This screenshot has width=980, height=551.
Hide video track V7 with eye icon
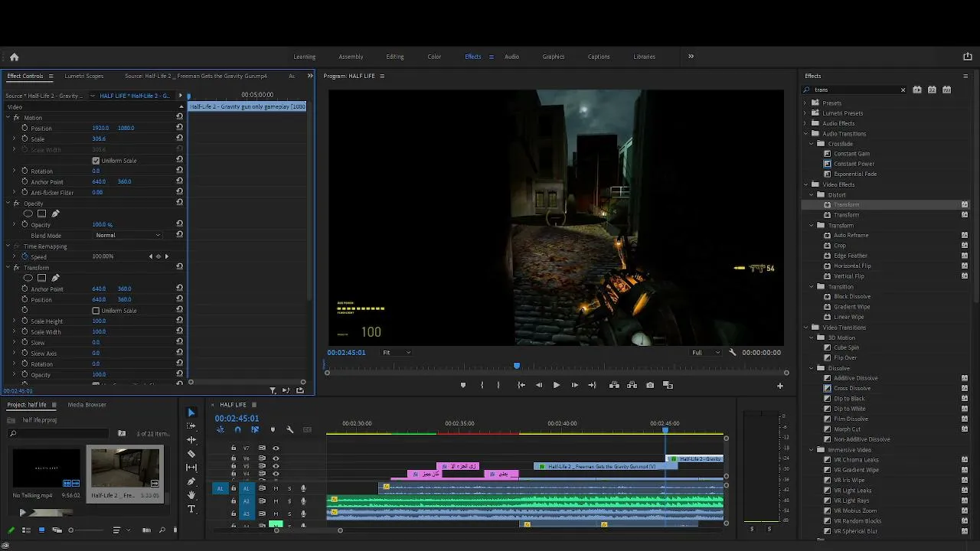[x=276, y=448]
